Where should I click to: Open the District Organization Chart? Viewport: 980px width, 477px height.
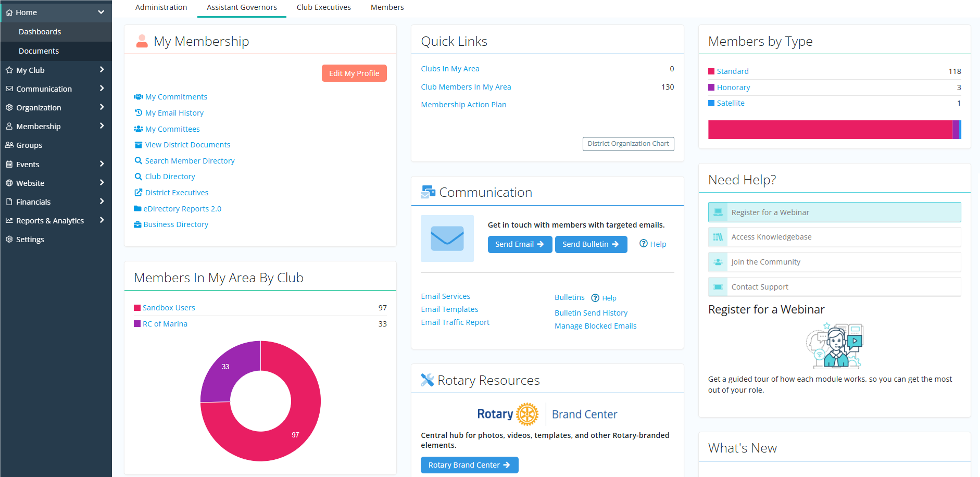pos(628,144)
